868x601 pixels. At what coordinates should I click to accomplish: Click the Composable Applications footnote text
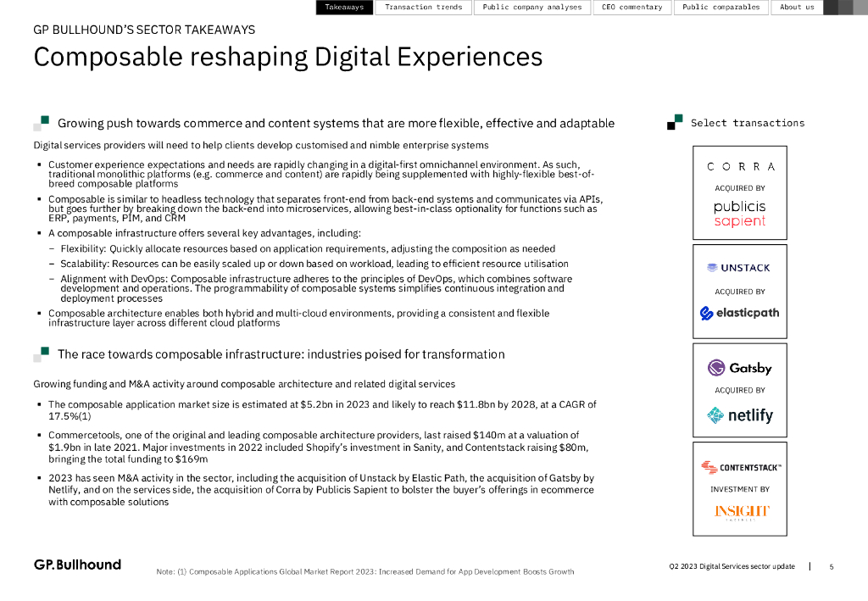[365, 571]
